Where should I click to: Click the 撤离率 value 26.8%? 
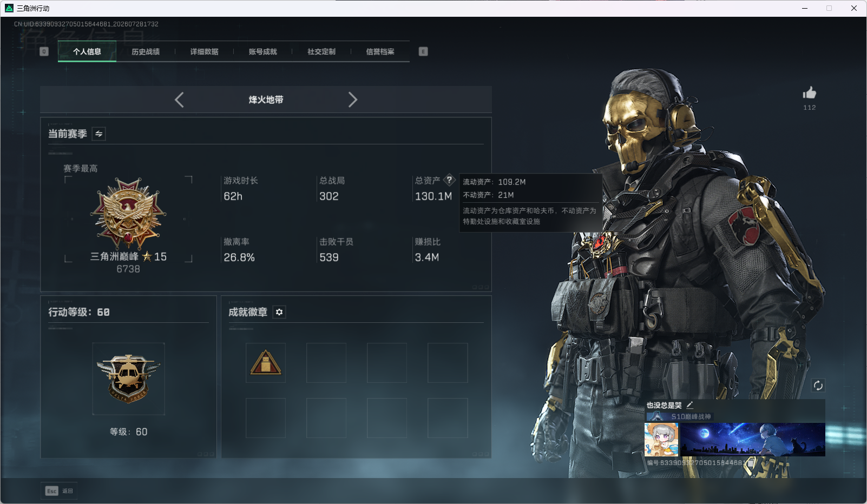(x=239, y=257)
